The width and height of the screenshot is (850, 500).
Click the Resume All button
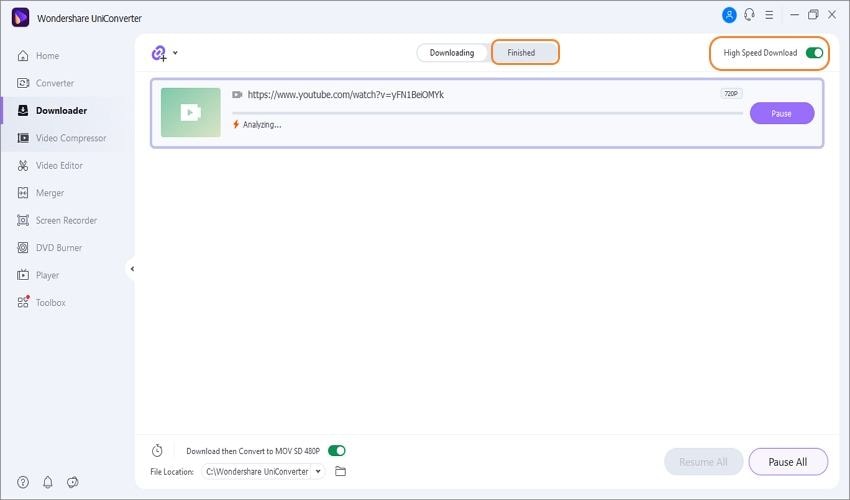703,462
